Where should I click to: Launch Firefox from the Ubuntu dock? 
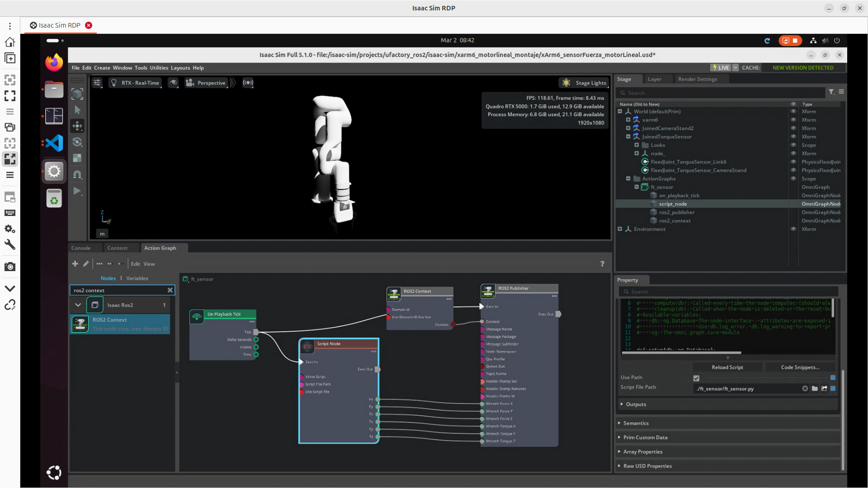click(x=54, y=62)
